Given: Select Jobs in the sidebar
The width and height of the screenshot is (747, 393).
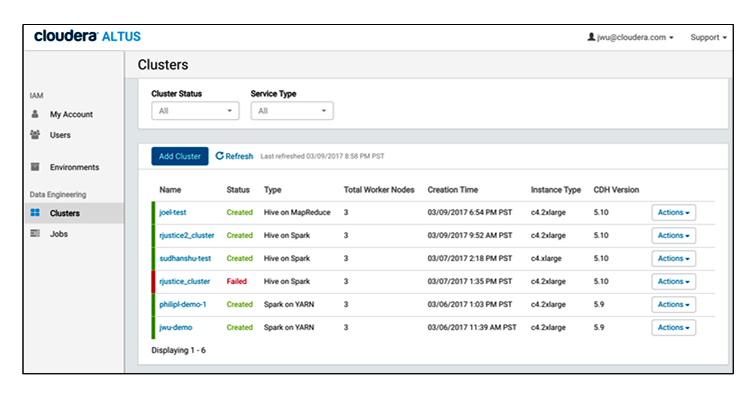Looking at the screenshot, I should pos(59,234).
